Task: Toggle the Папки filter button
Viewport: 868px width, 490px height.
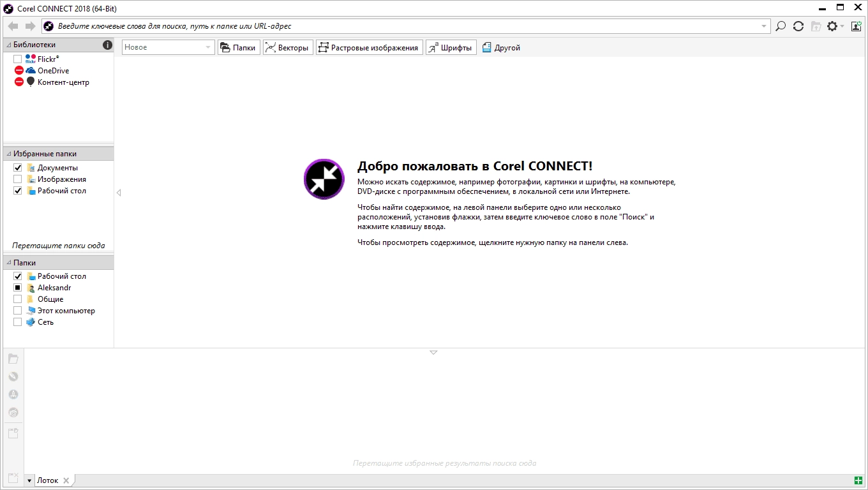Action: coord(239,47)
